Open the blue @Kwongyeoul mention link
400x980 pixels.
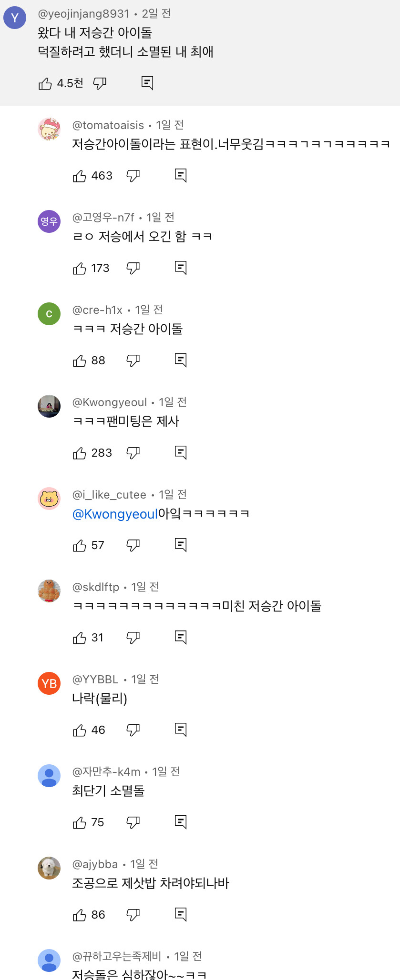[x=114, y=514]
